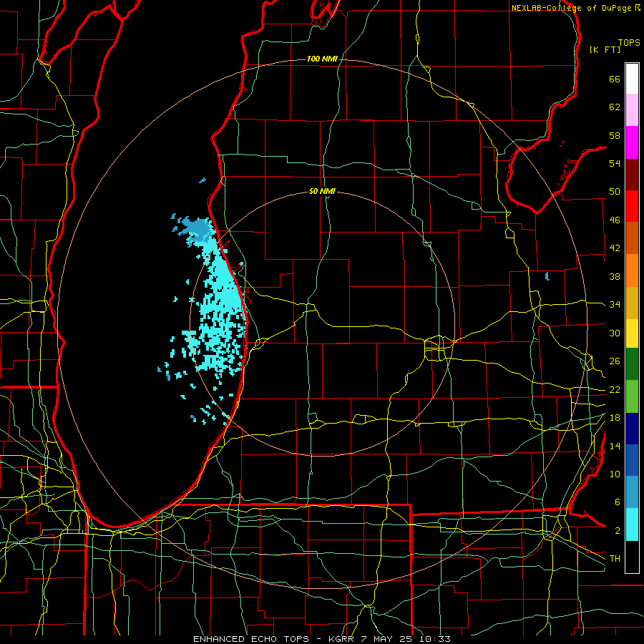Click legend value 10
The image size is (644, 644).
[x=615, y=474]
